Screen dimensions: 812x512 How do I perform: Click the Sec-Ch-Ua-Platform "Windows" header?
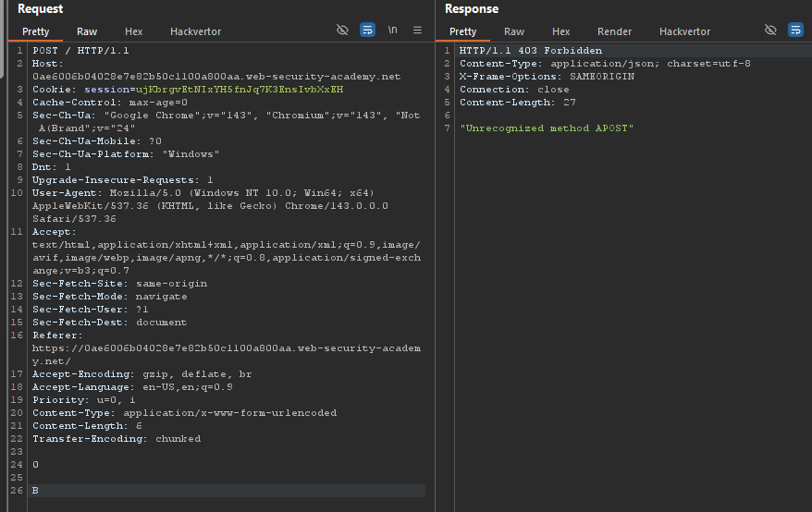pos(126,154)
